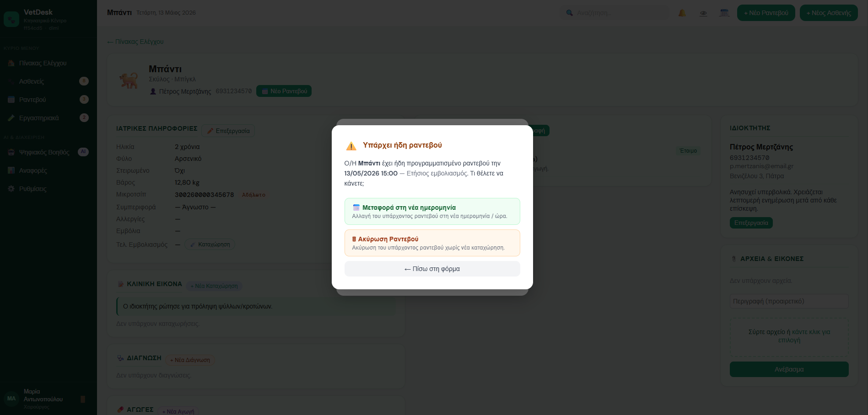Open the notifications bell icon
868x415 pixels.
682,13
